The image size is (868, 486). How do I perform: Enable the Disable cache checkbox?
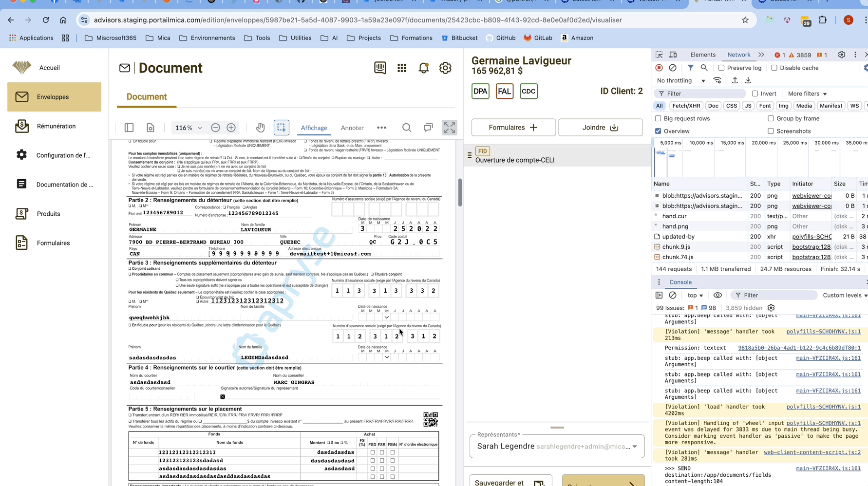click(x=774, y=68)
